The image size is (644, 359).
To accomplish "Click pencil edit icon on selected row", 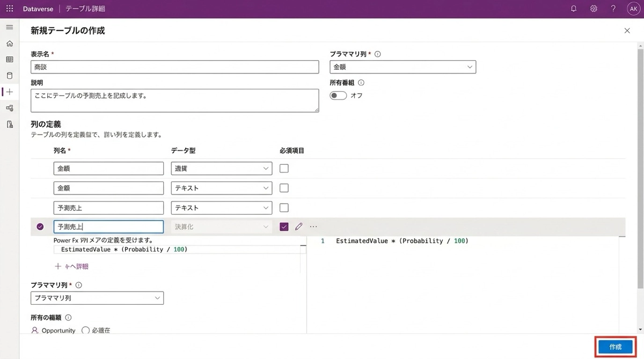I will (x=299, y=227).
